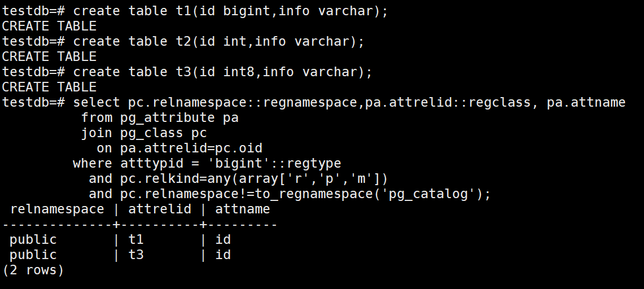The width and height of the screenshot is (644, 289).
Task: Click the 'attrelid' result column header
Action: pos(159,209)
